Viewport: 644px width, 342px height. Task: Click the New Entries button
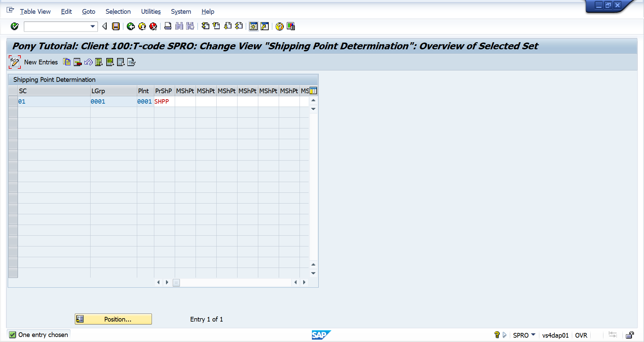tap(41, 62)
